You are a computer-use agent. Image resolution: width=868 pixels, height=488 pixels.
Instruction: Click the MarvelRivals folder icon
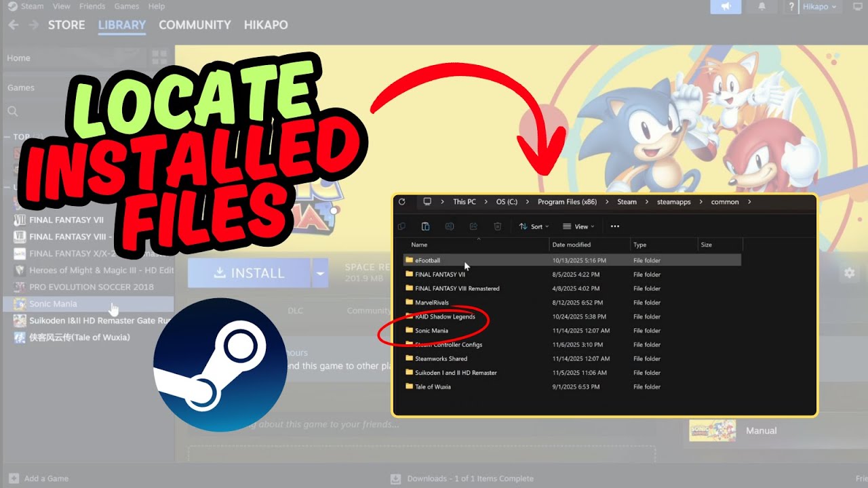[409, 302]
